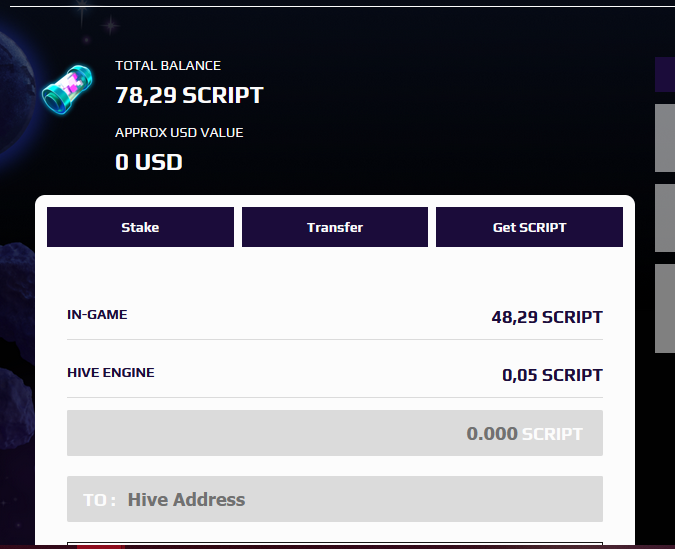
Task: Open the first gray card on right
Action: [x=665, y=138]
